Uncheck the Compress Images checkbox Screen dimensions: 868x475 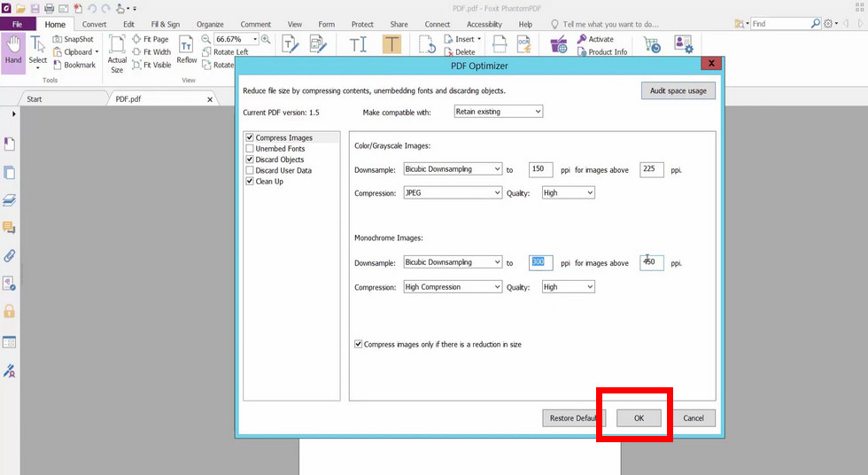pyautogui.click(x=250, y=138)
